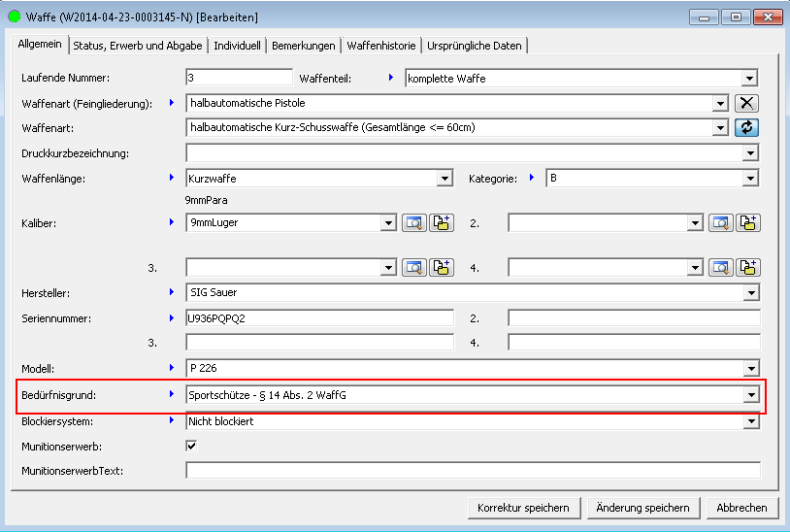Click the Abbrechen button

[x=741, y=508]
